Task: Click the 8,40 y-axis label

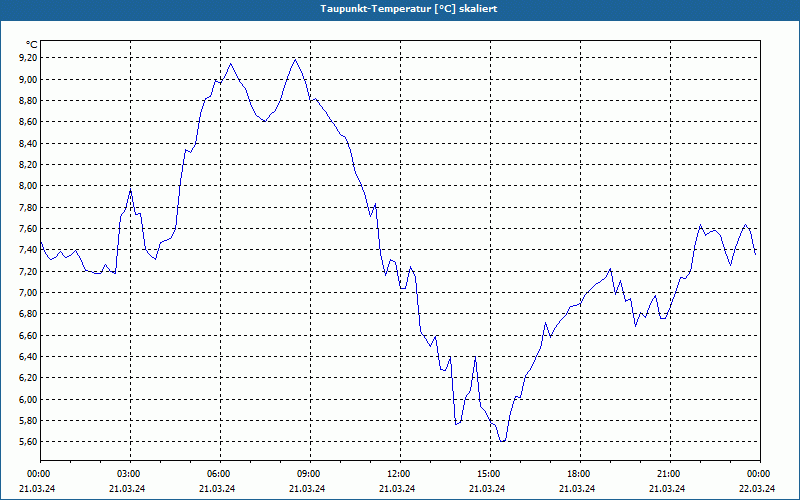Action: [29, 143]
